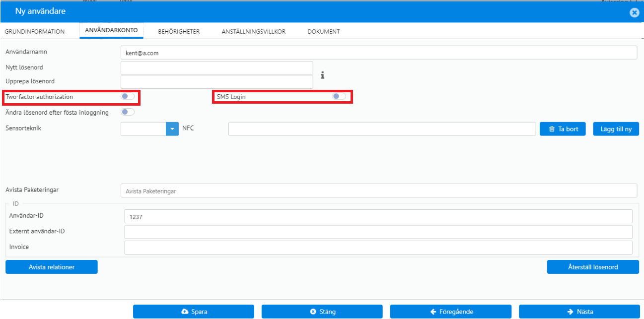Open Avista relationer

[52, 267]
